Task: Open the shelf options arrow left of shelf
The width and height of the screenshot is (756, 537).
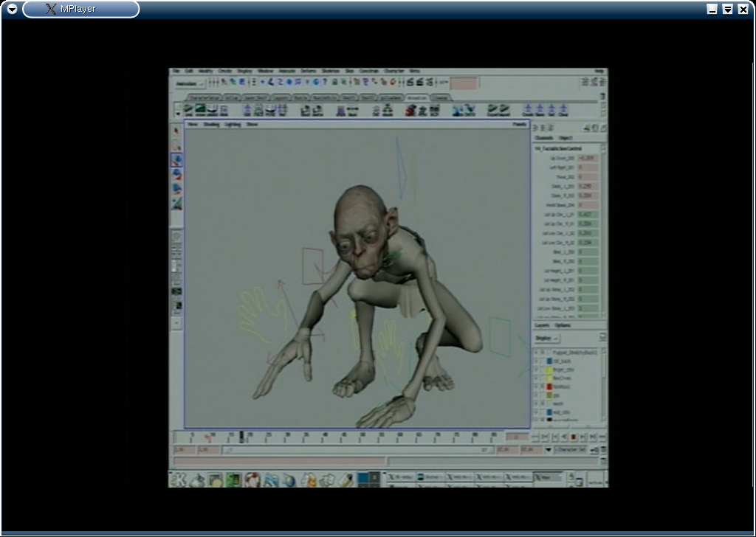Action: [177, 112]
